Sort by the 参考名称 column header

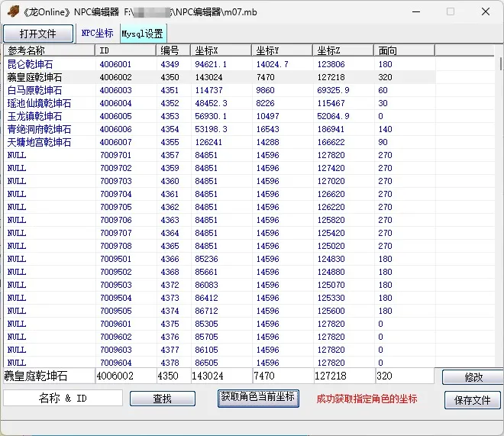[x=49, y=50]
